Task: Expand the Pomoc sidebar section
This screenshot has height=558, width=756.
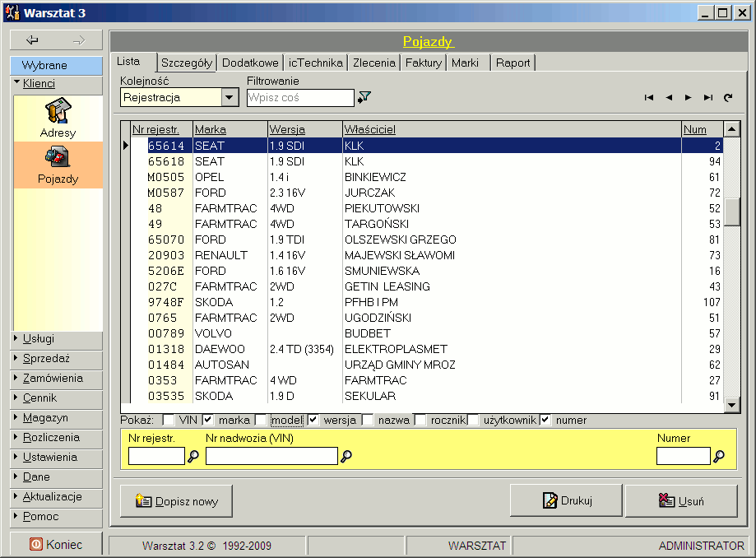Action: point(57,517)
